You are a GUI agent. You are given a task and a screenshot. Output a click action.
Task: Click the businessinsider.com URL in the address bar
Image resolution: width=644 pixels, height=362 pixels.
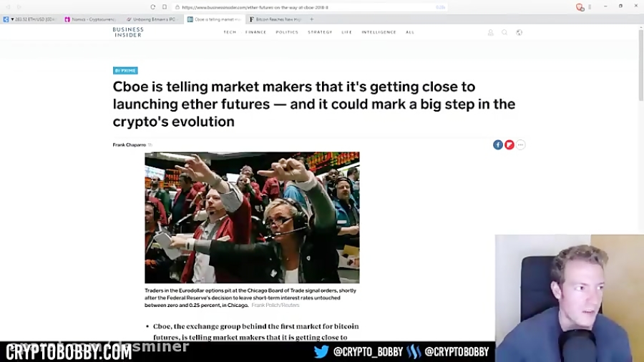[255, 7]
